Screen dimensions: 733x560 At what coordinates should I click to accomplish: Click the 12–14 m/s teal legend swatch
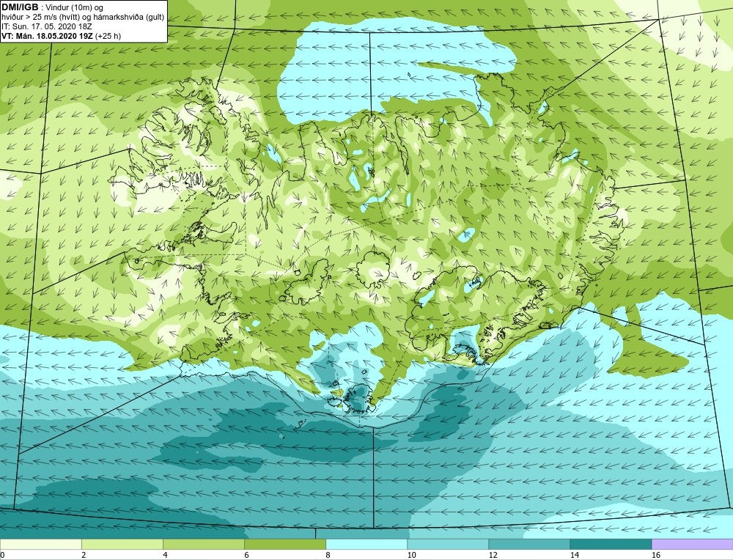point(528,544)
